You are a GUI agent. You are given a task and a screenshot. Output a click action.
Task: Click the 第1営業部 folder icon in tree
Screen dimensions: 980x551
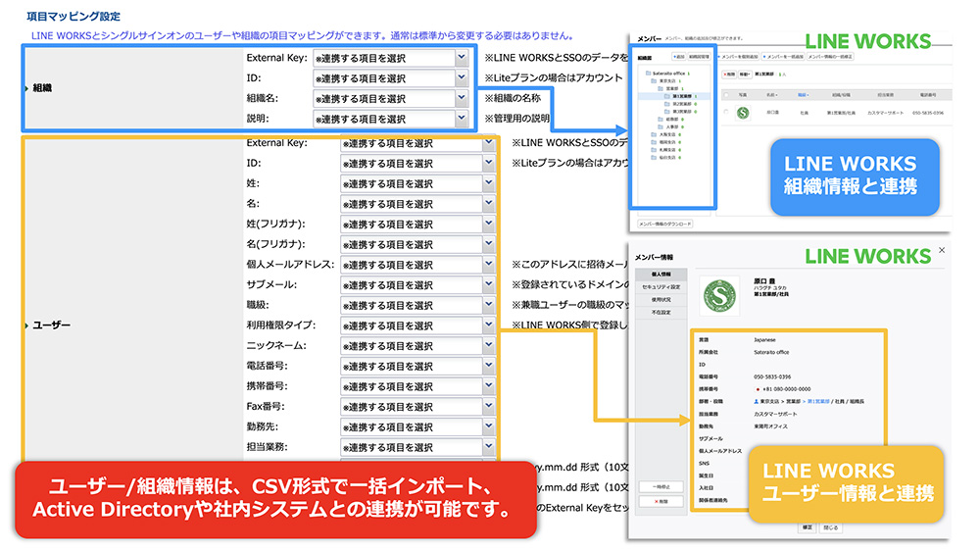[x=666, y=96]
